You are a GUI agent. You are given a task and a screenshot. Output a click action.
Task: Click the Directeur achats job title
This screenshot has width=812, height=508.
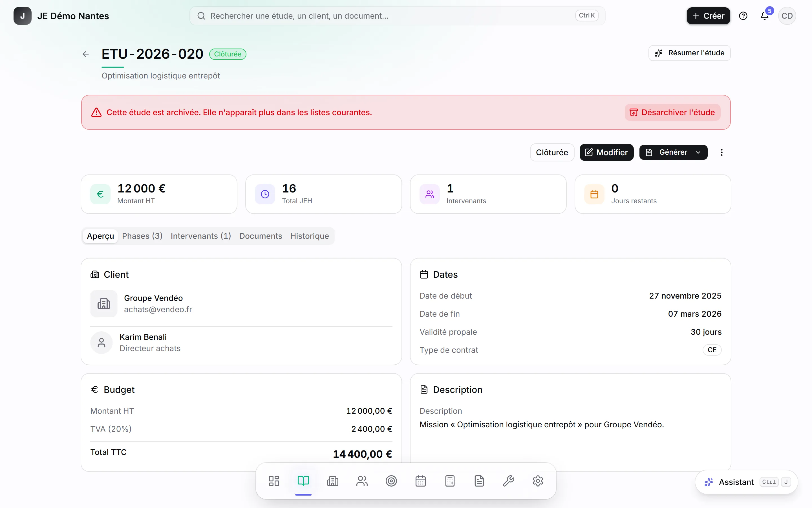coord(150,349)
